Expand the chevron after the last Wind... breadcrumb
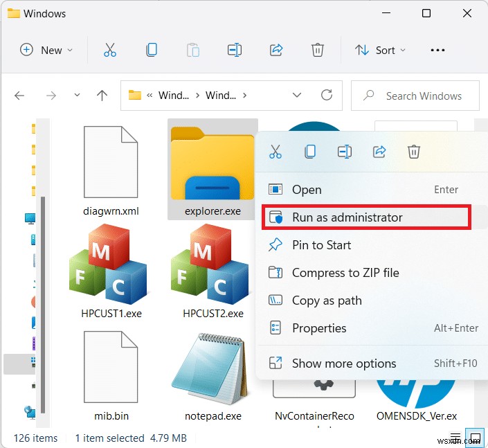The image size is (488, 448). [x=244, y=96]
